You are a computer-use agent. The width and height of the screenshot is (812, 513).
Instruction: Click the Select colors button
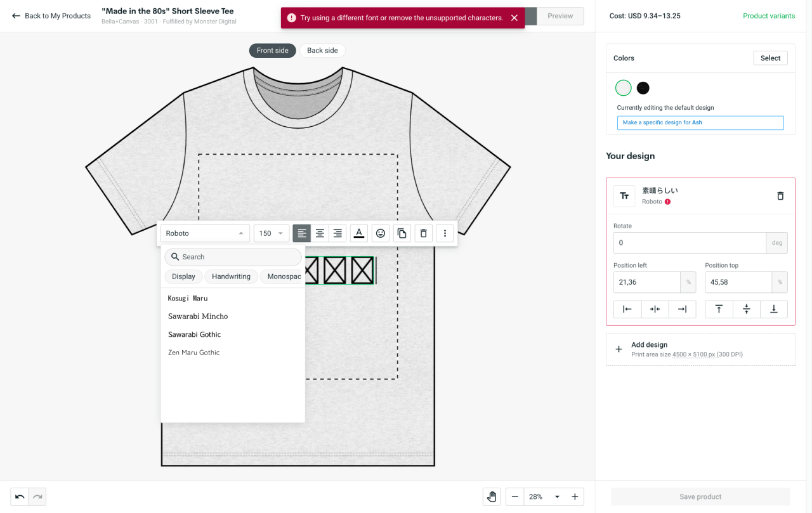(x=770, y=58)
